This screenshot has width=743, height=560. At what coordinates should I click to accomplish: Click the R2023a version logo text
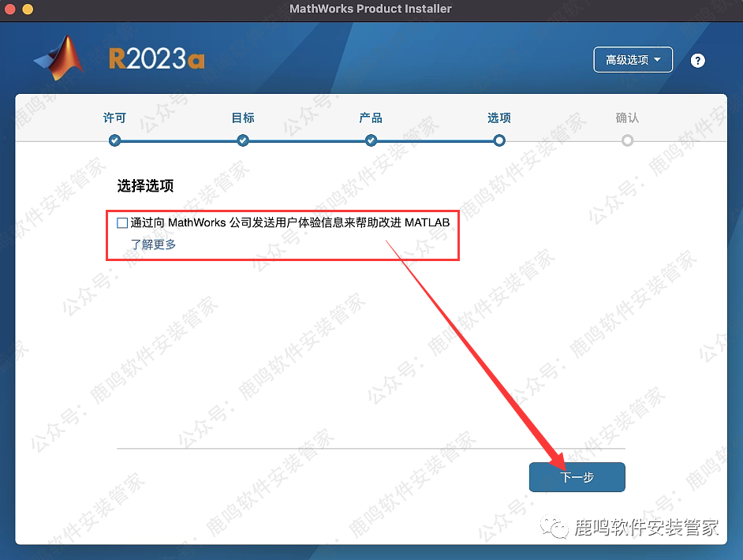pyautogui.click(x=156, y=60)
